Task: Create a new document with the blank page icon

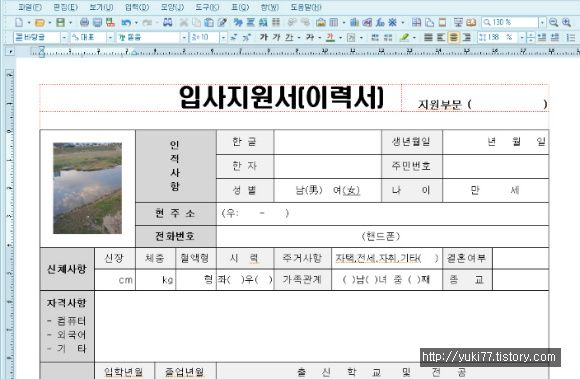Action: coord(19,23)
